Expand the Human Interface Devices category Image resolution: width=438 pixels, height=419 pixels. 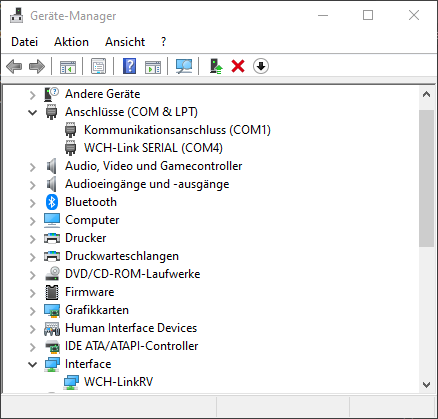[x=32, y=329]
